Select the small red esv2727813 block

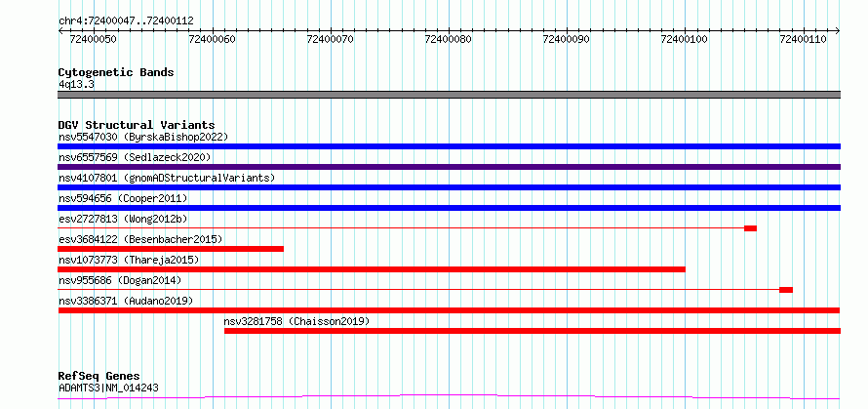point(750,228)
